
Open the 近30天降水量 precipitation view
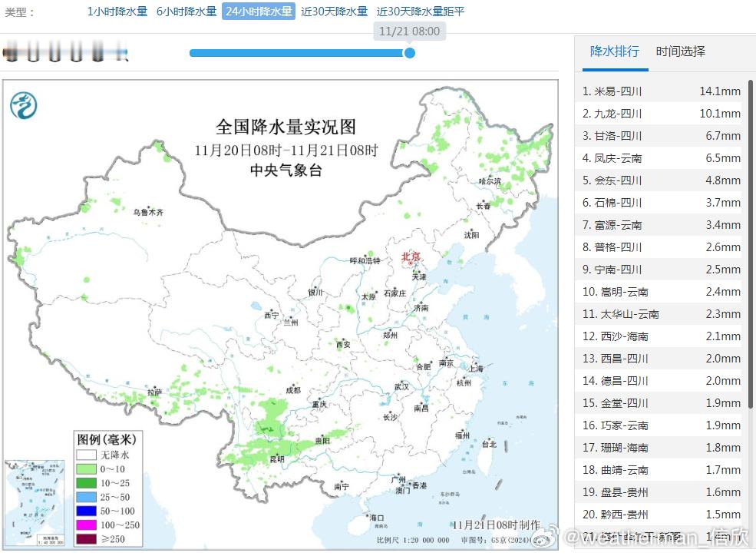click(334, 13)
